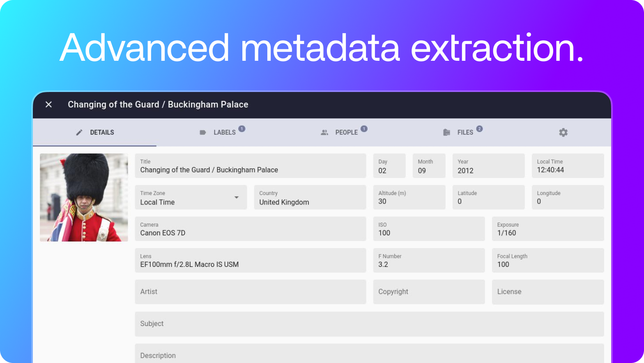Open the settings gear tab
Viewport: 644px width, 363px height.
point(563,132)
